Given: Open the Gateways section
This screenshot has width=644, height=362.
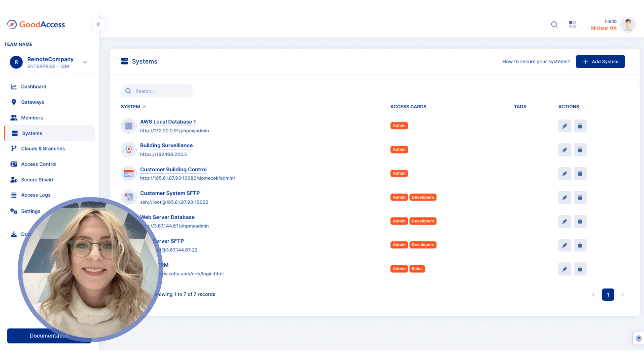Looking at the screenshot, I should (33, 102).
